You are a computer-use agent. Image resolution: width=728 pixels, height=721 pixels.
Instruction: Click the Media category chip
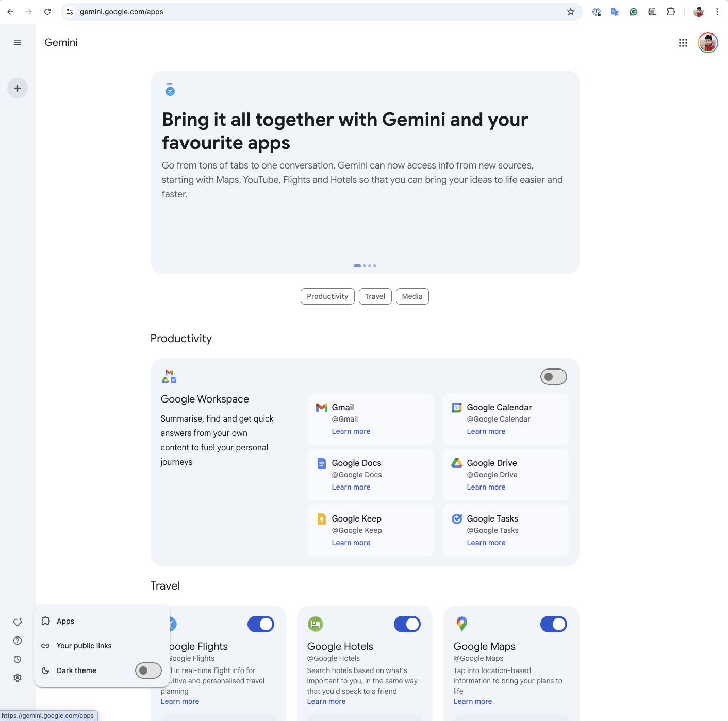point(412,296)
